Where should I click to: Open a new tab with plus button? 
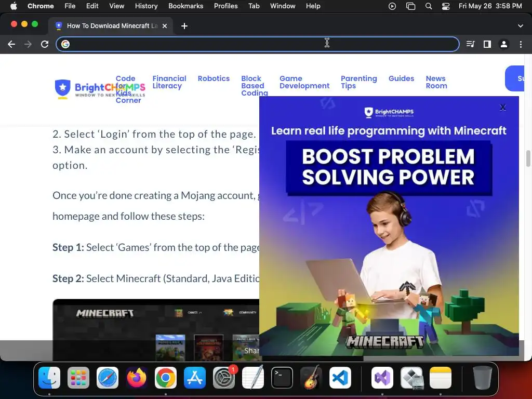point(184,26)
